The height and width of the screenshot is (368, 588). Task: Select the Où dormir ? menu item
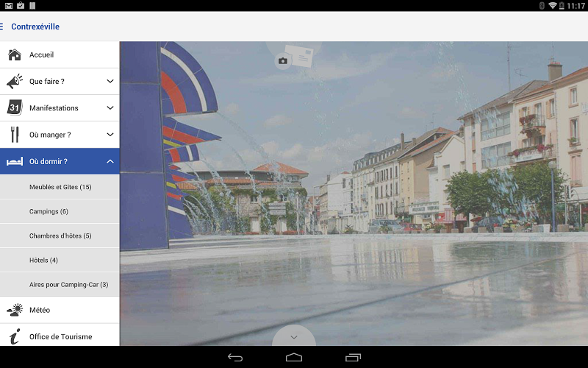pyautogui.click(x=60, y=161)
